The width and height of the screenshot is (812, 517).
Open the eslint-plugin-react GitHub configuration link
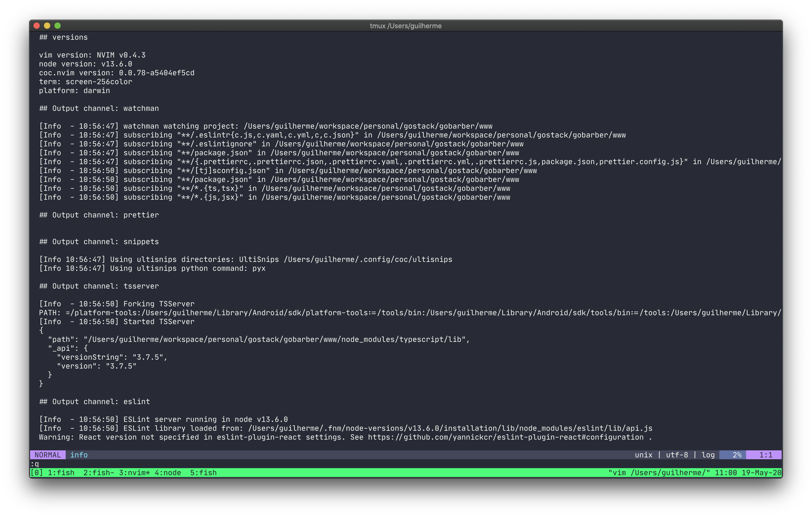tap(505, 437)
